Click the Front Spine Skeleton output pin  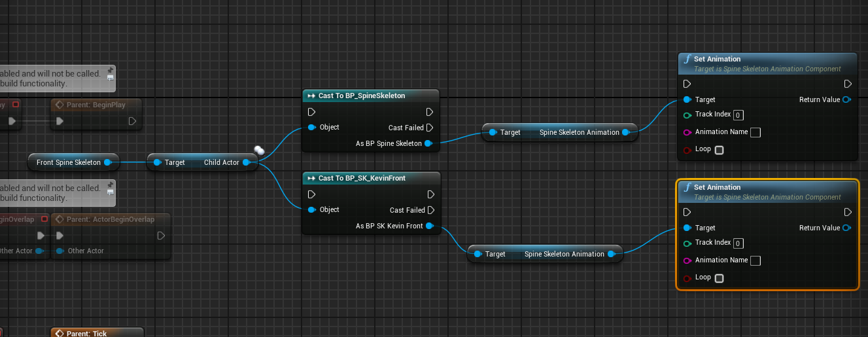[x=108, y=162]
